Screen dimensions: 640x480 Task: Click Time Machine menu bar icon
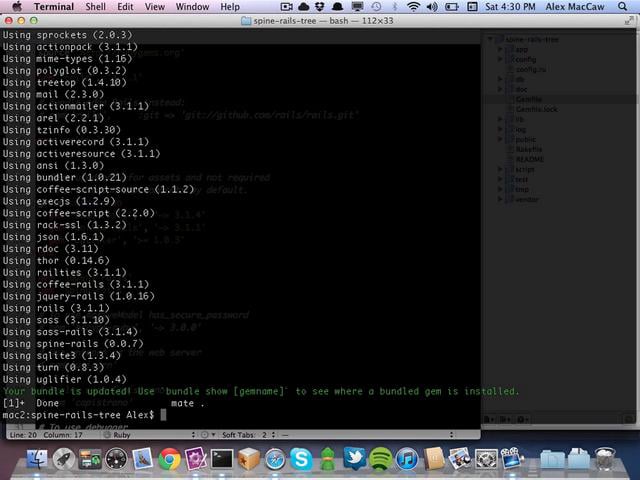click(x=376, y=7)
